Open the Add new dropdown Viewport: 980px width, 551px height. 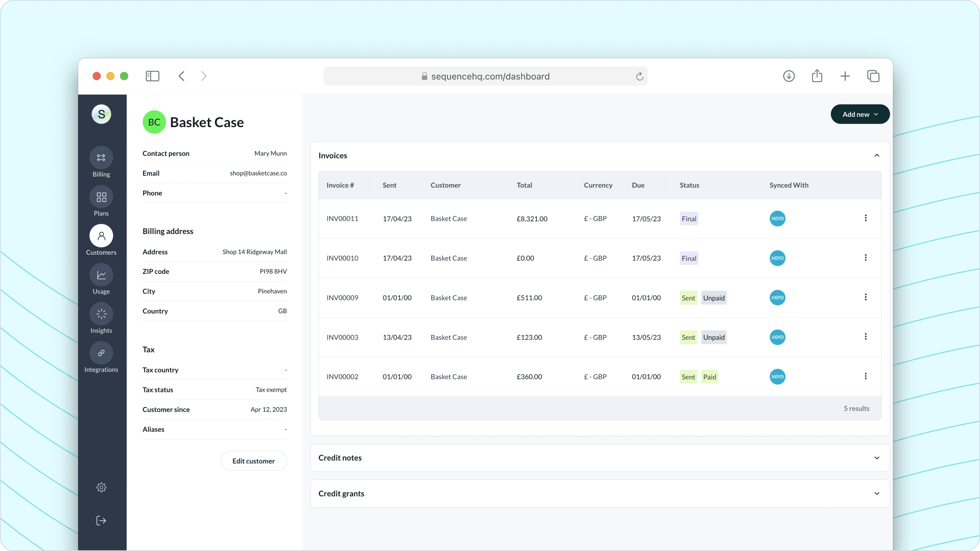coord(860,114)
